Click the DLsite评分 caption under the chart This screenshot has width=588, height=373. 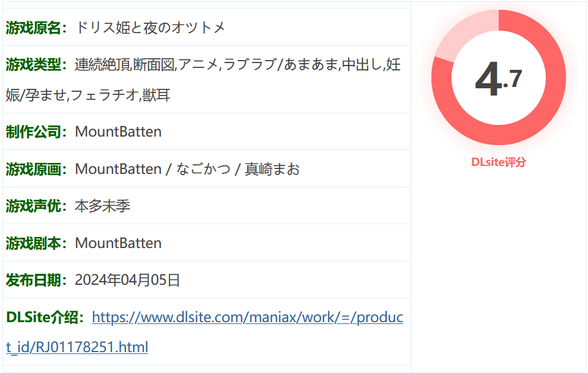tap(498, 162)
